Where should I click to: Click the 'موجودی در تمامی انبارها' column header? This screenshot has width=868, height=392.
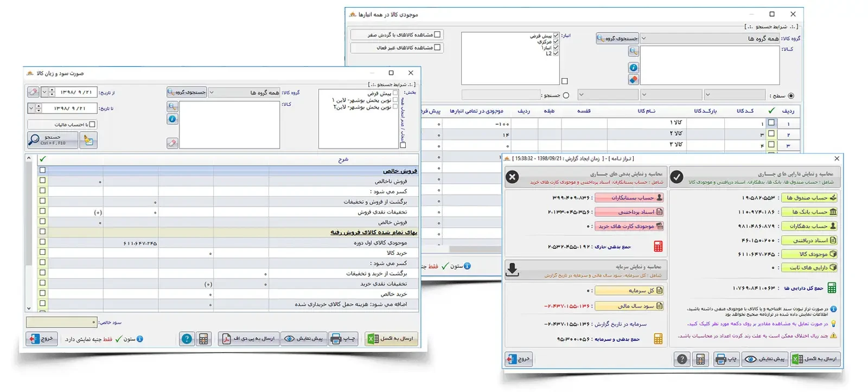coord(476,111)
